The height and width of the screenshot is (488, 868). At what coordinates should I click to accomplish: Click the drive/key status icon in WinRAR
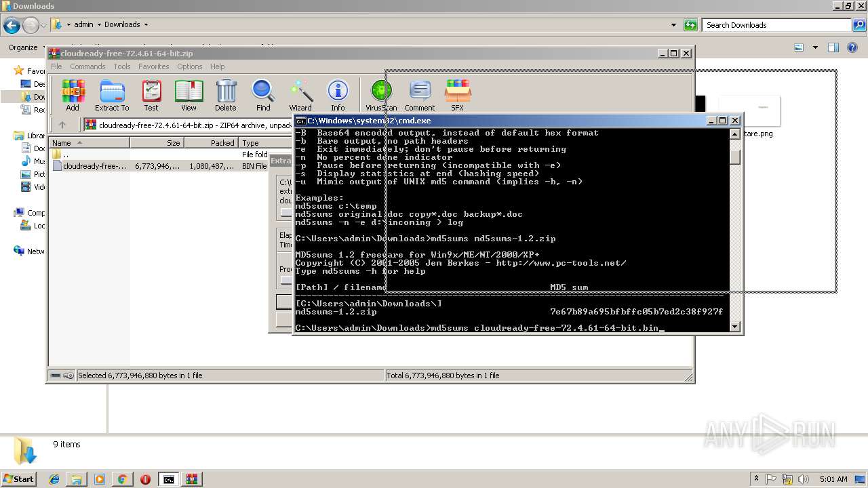pos(62,375)
